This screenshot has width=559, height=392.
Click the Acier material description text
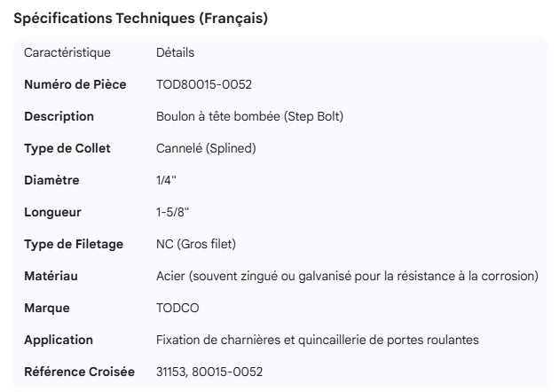347,276
